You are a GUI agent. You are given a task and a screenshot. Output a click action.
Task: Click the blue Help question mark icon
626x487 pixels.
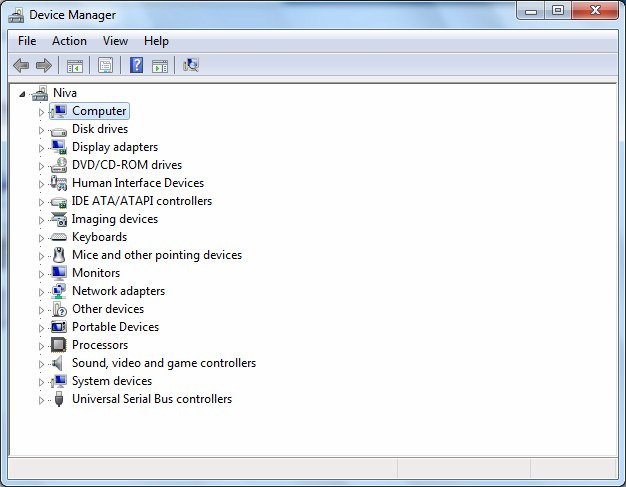pos(136,65)
